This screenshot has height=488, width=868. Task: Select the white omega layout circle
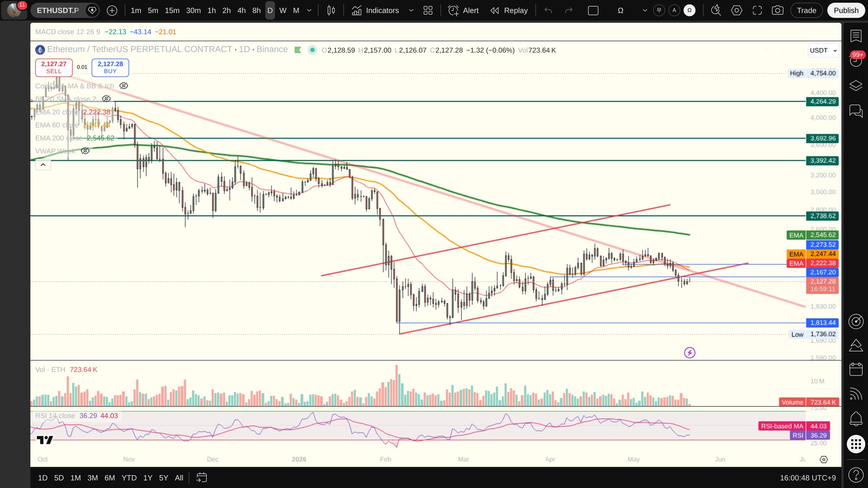[690, 10]
